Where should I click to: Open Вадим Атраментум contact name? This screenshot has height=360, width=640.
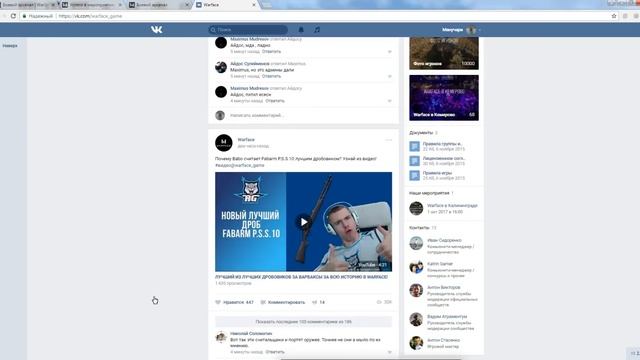tap(447, 316)
